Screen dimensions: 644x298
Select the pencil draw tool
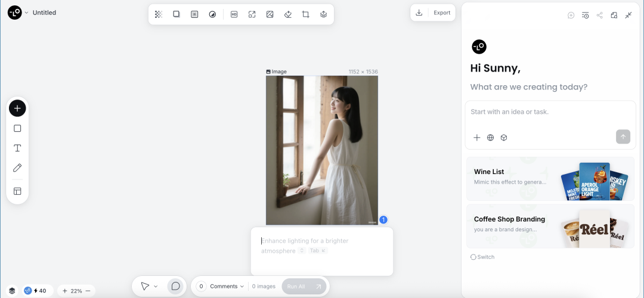pyautogui.click(x=17, y=168)
